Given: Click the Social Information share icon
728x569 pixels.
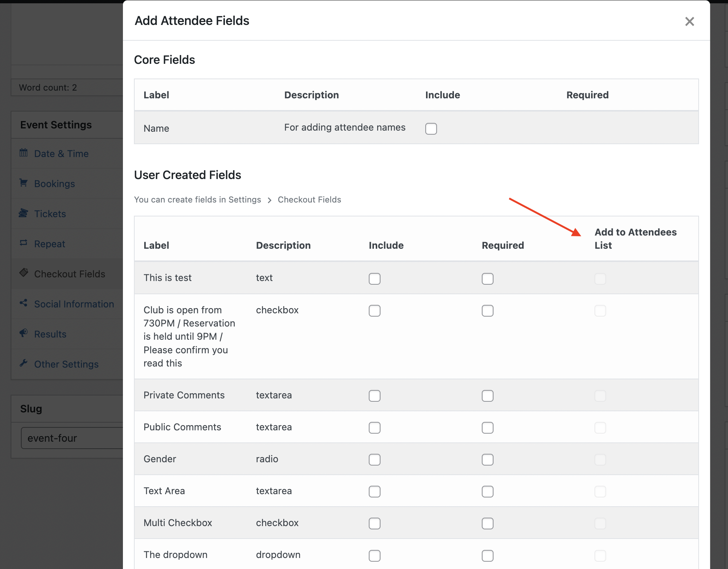Looking at the screenshot, I should 23,303.
